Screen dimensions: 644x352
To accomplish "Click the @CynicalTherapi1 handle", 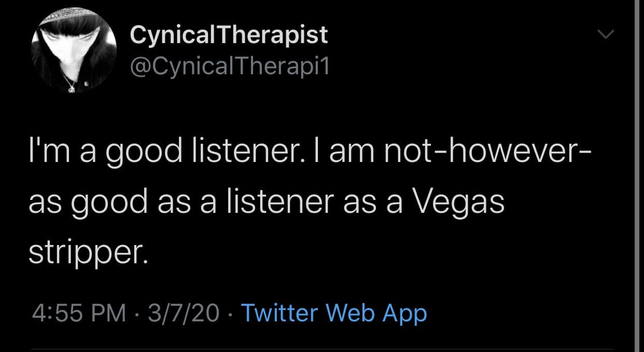I will [229, 65].
